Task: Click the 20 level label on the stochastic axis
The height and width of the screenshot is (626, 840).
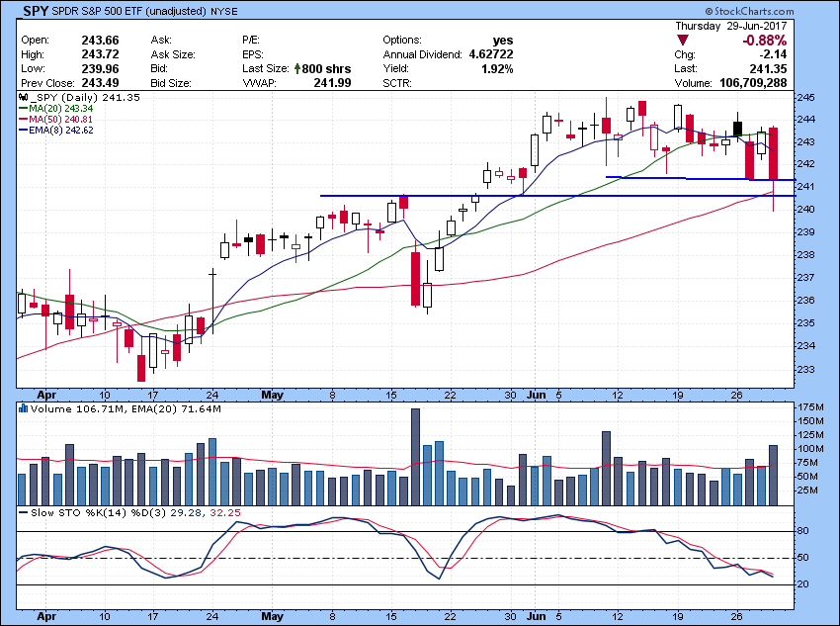Action: (803, 584)
